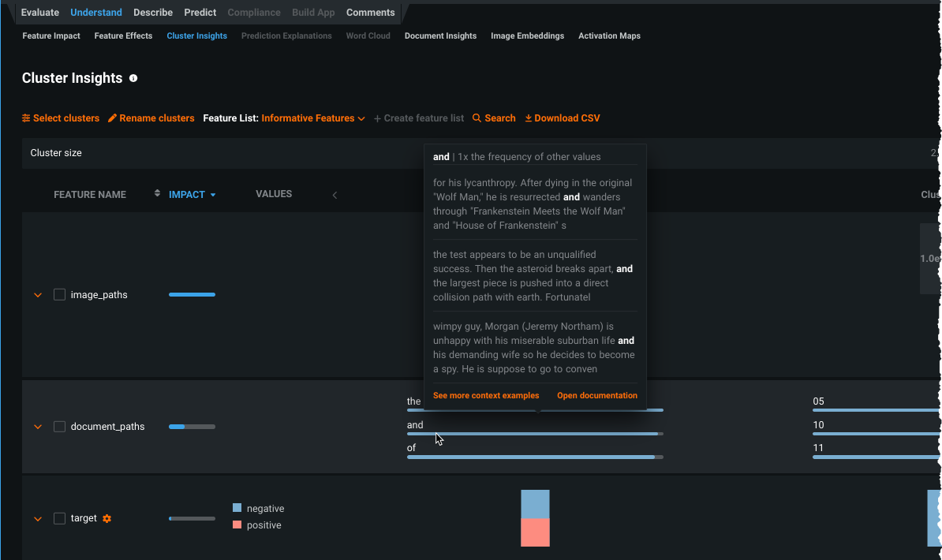
Task: Click the blue negative legend swatch
Action: 237,509
